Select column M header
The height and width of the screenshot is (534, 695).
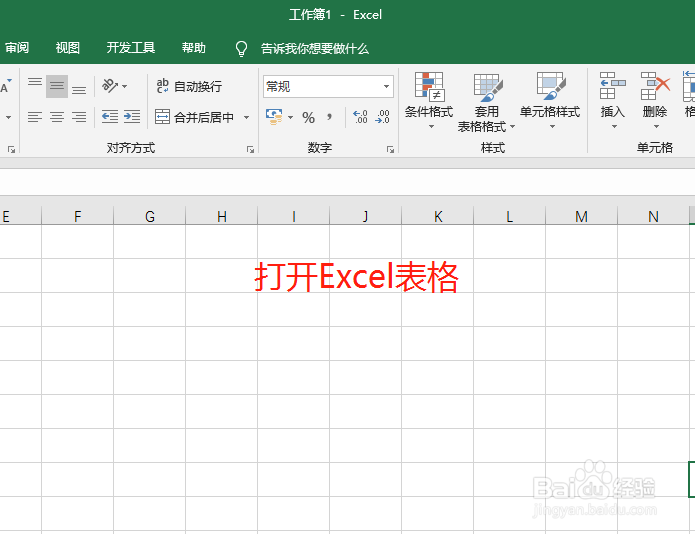click(x=582, y=216)
